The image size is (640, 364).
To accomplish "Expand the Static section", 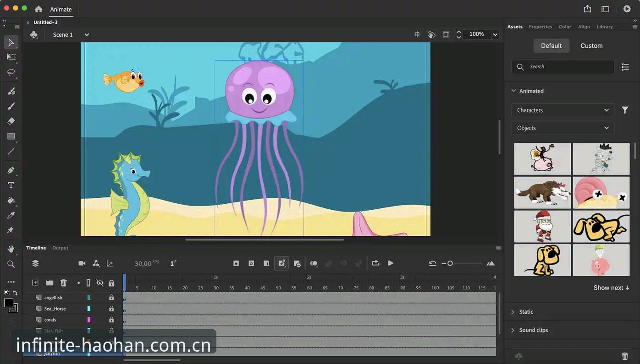I will 513,312.
